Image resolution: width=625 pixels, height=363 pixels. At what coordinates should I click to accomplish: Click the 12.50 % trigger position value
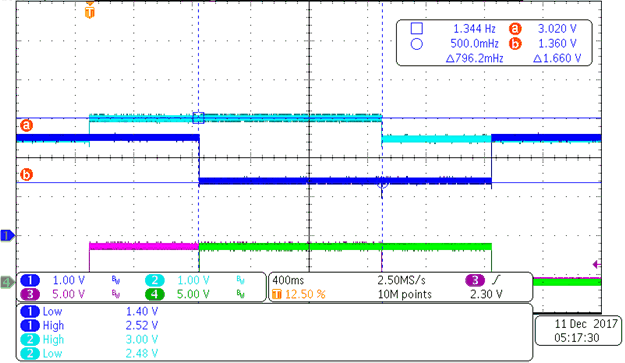coord(305,295)
